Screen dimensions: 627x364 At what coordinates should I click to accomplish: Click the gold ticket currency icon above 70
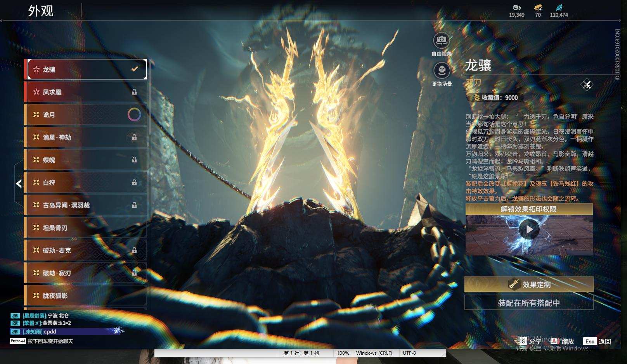(538, 7)
